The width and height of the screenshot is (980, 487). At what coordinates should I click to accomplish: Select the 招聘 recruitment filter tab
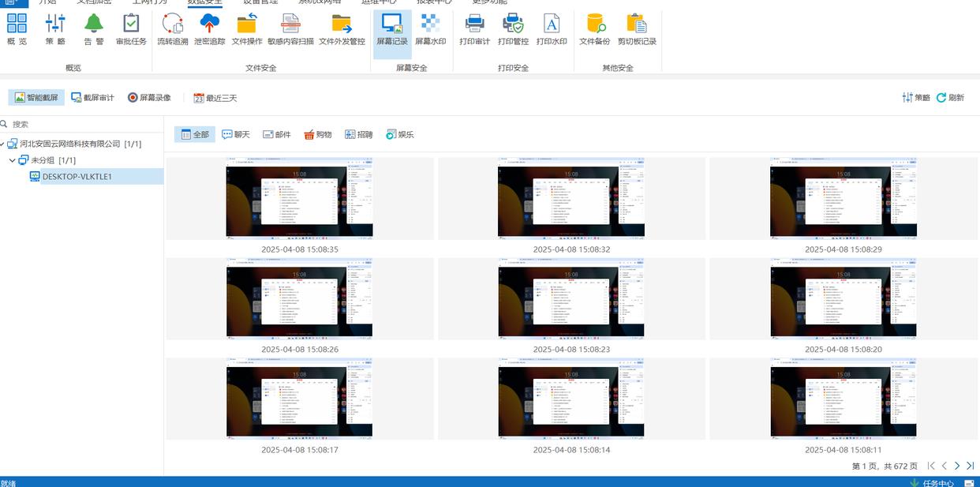coord(358,135)
